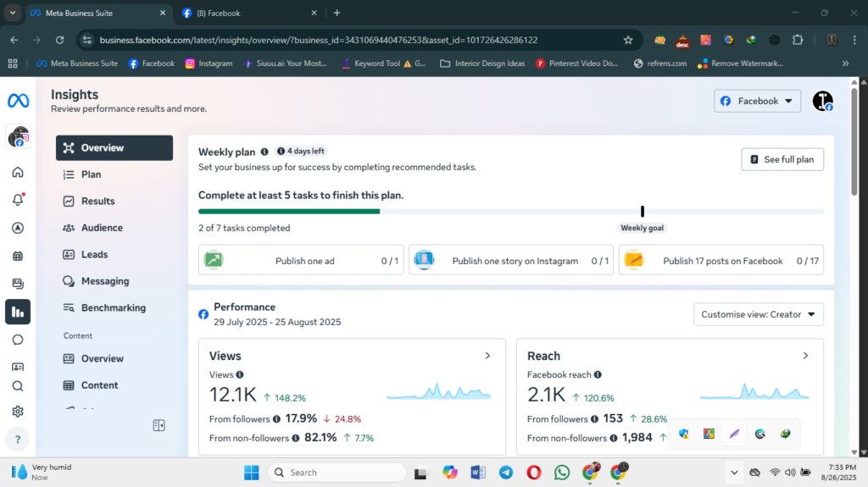Open Settings gear in left rail
This screenshot has height=487, width=868.
point(18,411)
